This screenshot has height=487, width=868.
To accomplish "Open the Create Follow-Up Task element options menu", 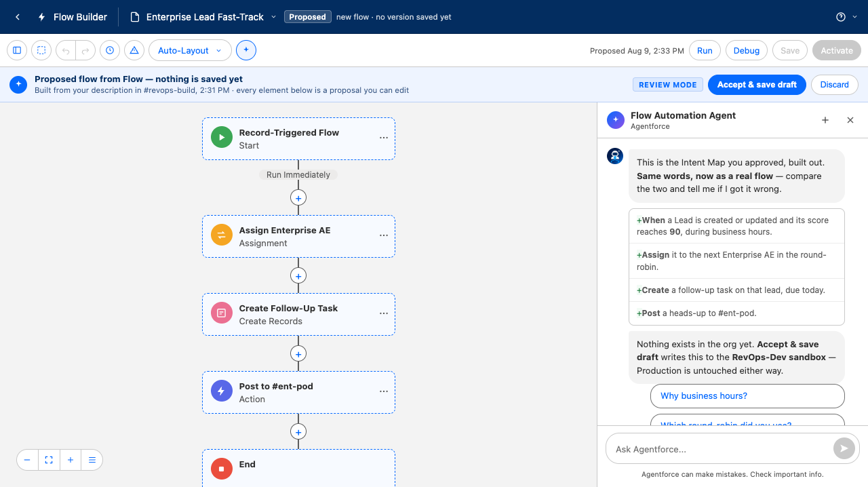I will (384, 313).
